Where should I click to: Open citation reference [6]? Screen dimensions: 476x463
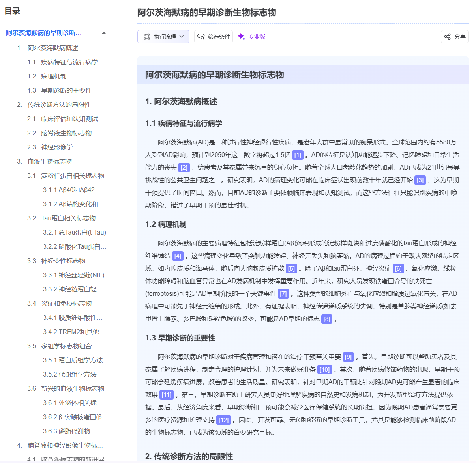[398, 269]
